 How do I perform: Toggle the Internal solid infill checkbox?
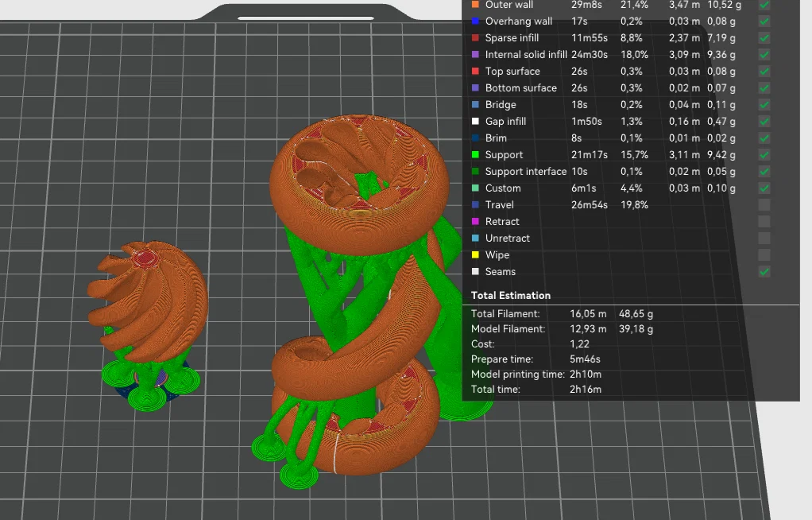(764, 54)
